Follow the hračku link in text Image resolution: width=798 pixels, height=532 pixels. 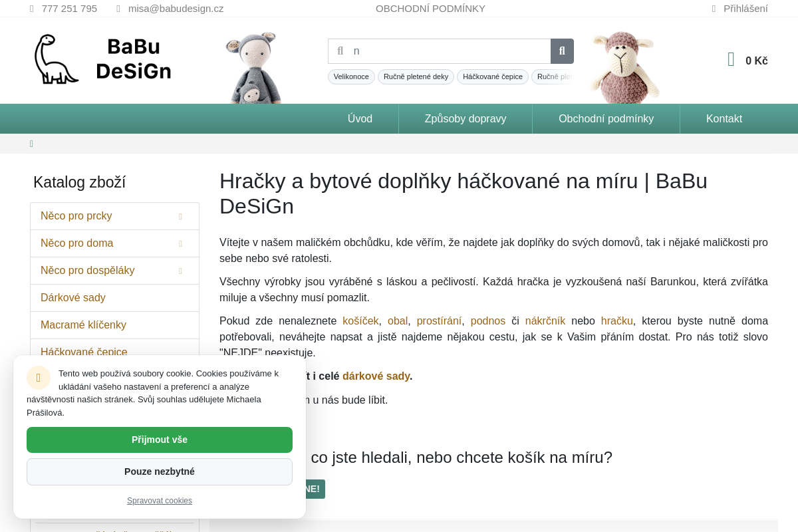[617, 321]
